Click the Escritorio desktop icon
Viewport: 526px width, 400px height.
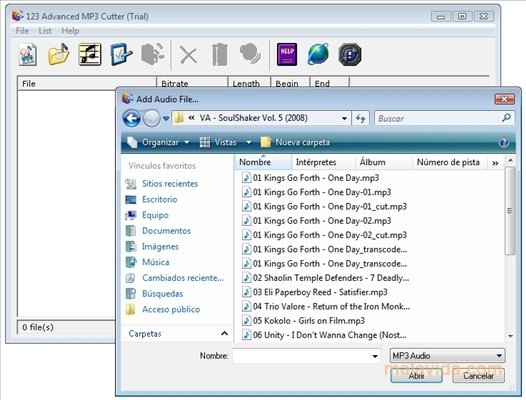130,200
